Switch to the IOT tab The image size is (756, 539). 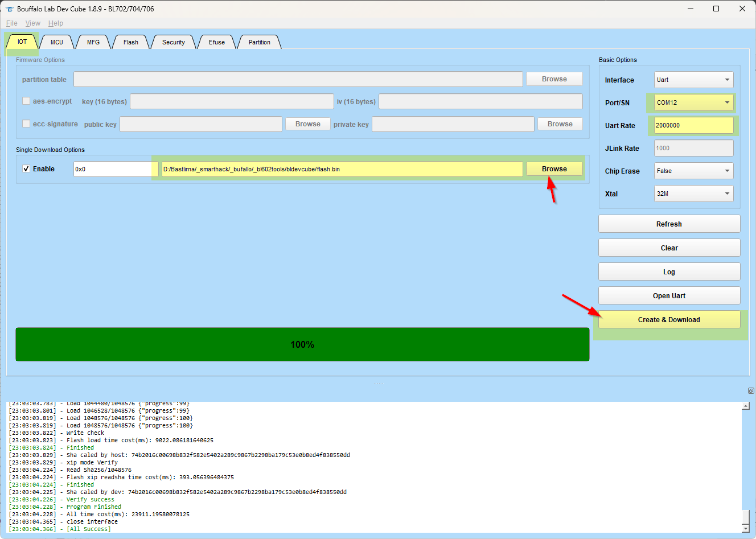point(22,42)
